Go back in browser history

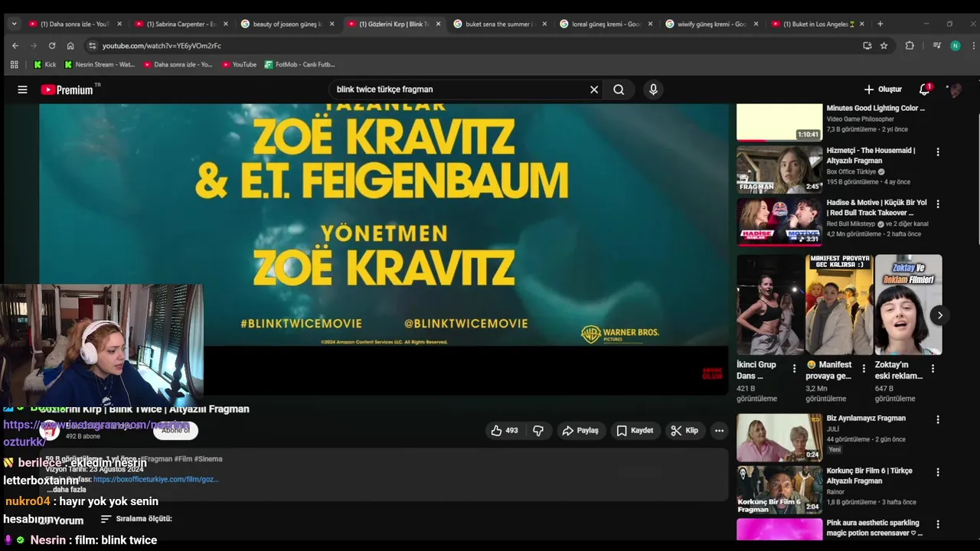pyautogui.click(x=15, y=46)
